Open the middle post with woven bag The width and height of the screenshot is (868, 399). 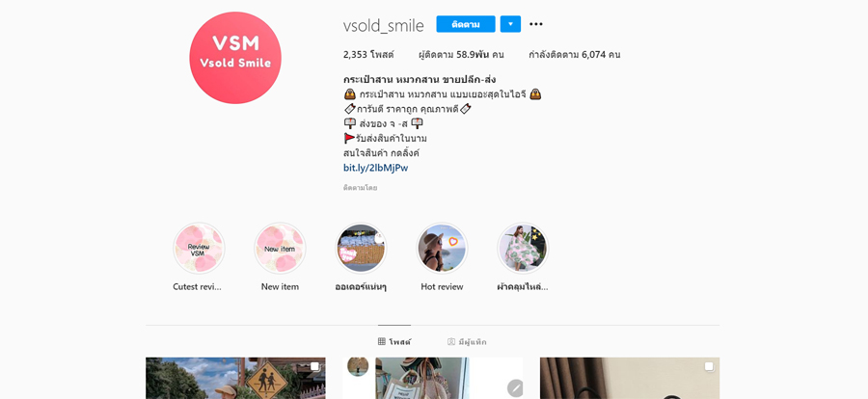pyautogui.click(x=432, y=378)
